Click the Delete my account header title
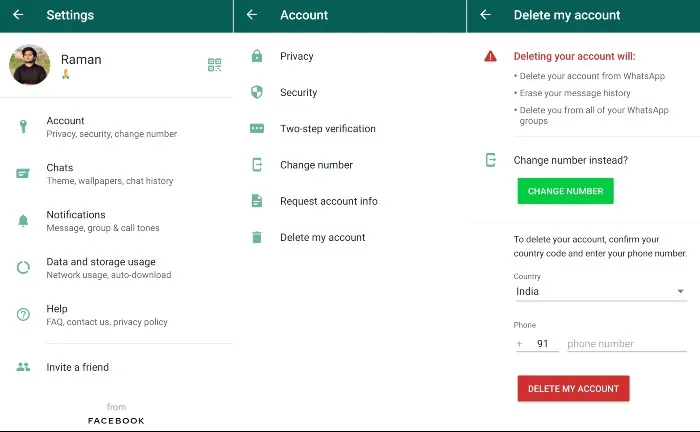 click(567, 15)
